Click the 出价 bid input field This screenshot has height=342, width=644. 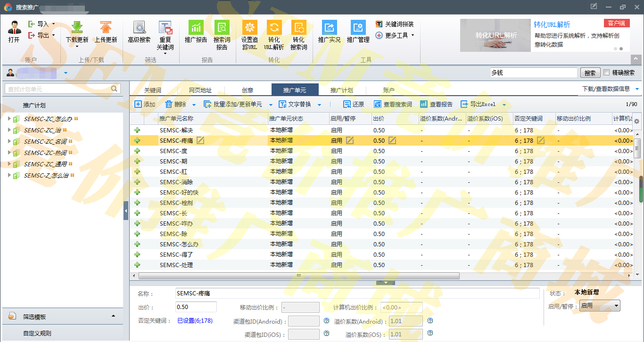pos(196,307)
